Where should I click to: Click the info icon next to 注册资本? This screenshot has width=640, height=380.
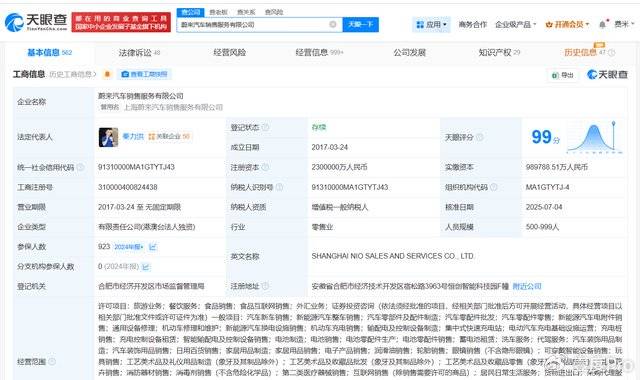coord(265,167)
